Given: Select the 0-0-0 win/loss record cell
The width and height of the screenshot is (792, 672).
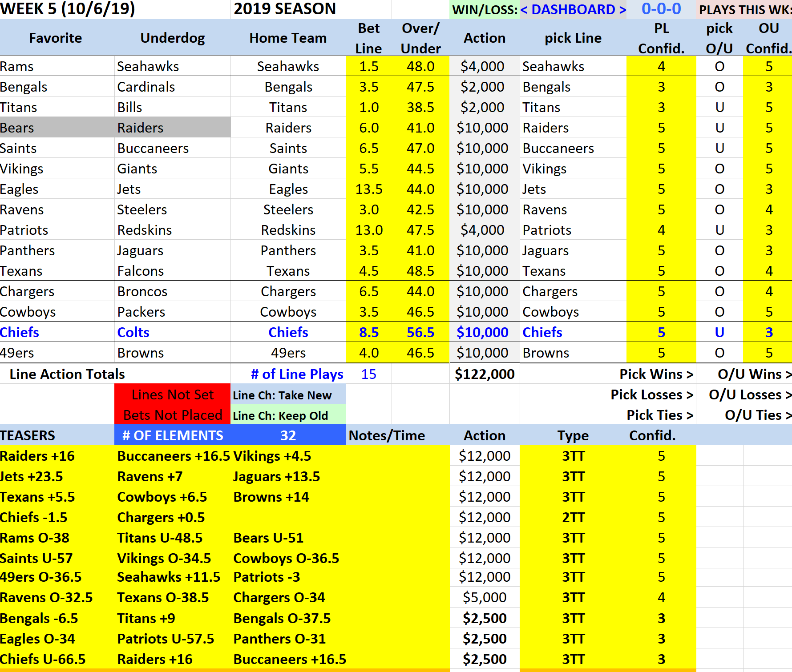Looking at the screenshot, I should click(x=661, y=9).
